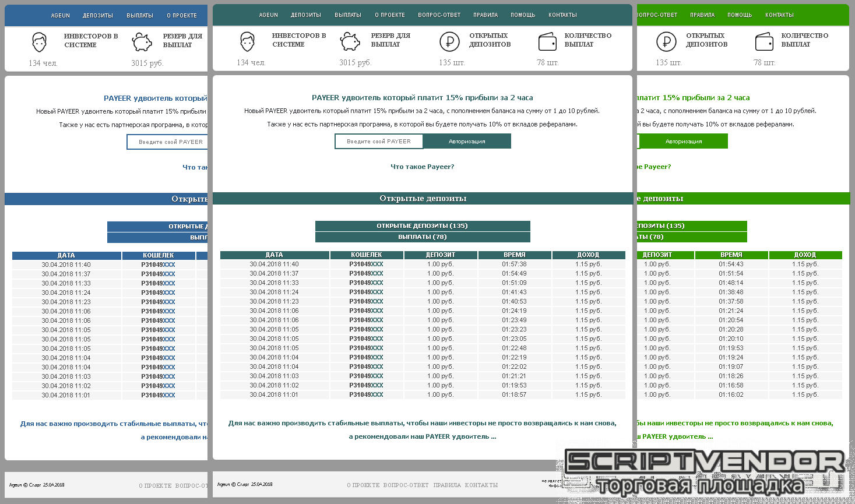Image resolution: width=855 pixels, height=504 pixels.
Task: Click the AGEUN logo in the teal navigation bar
Action: click(268, 15)
